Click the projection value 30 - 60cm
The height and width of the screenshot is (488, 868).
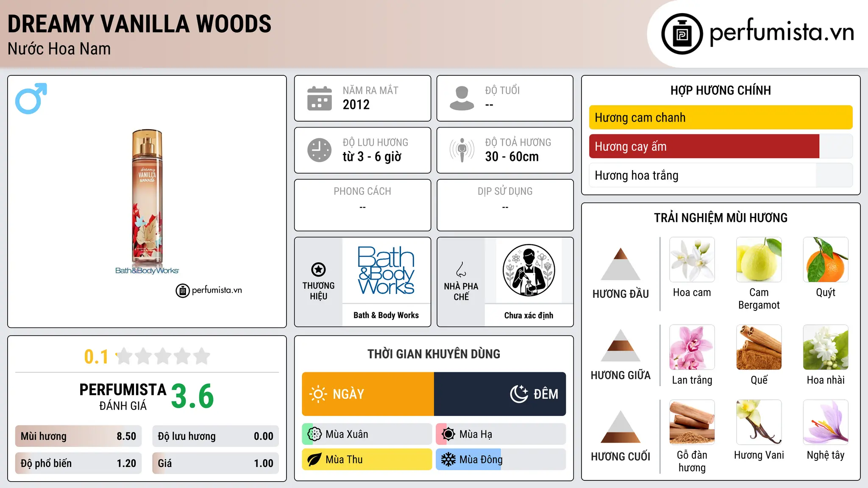[x=512, y=157]
